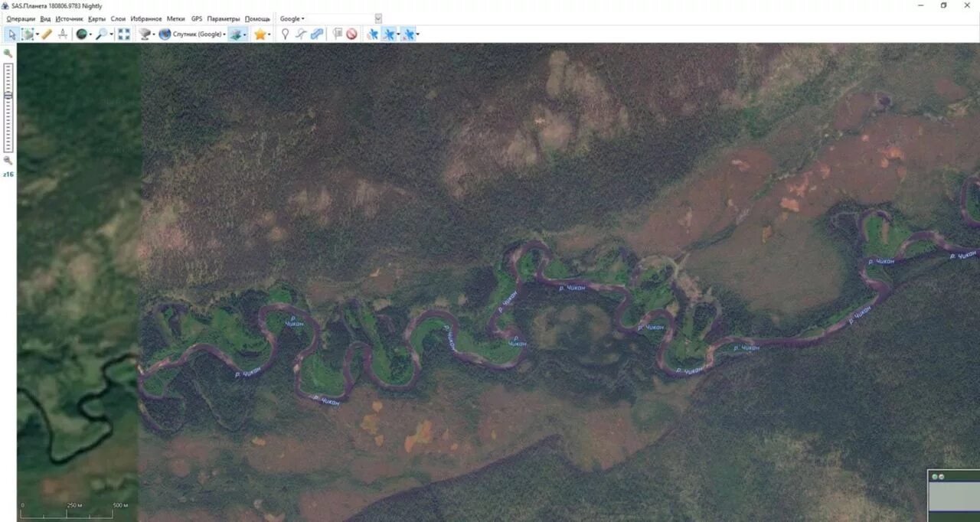This screenshot has width=980, height=522.
Task: Click the z16 zoom level label
Action: click(8, 175)
